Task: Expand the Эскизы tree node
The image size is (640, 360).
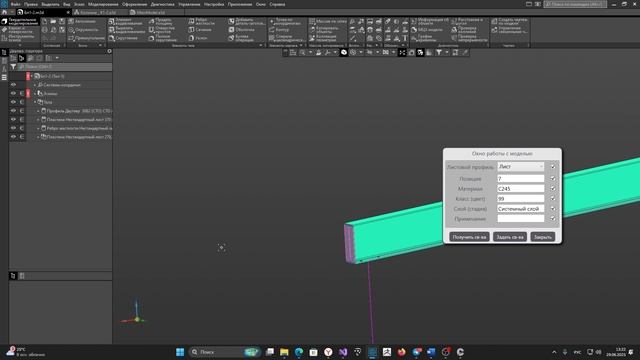Action: coord(35,93)
